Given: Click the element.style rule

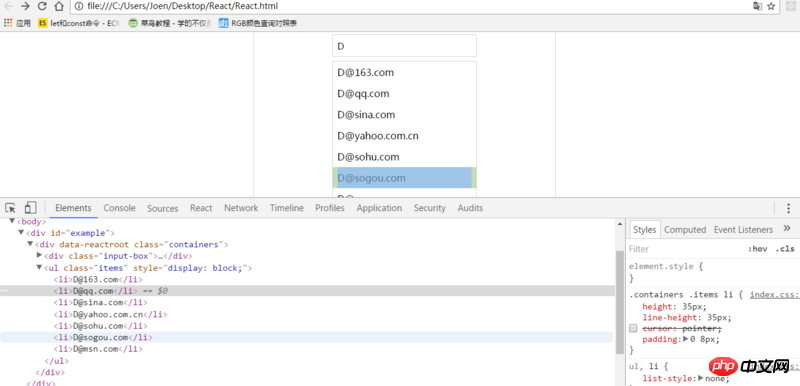Looking at the screenshot, I should tap(665, 266).
